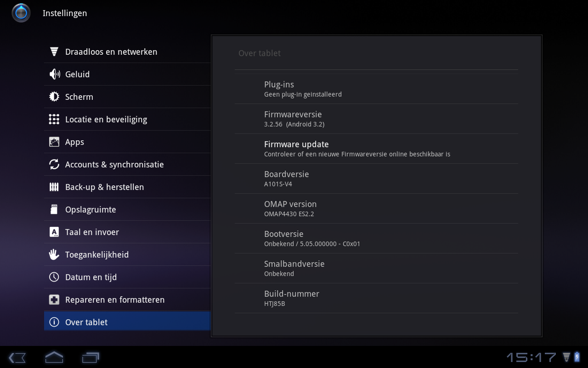The height and width of the screenshot is (368, 588).
Task: Click the SD card icon for Opslagruimte
Action: 54,209
